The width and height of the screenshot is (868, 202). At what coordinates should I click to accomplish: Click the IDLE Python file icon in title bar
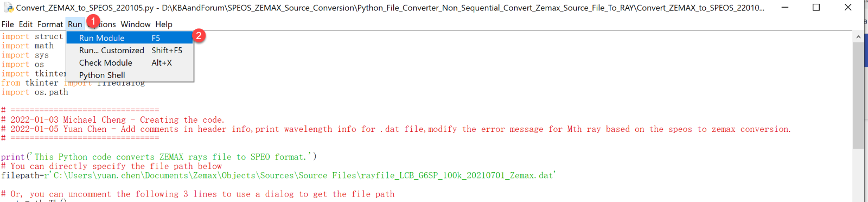tap(8, 8)
